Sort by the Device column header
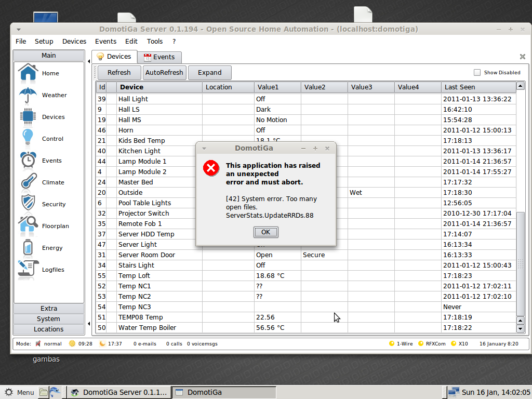Image resolution: width=532 pixels, height=399 pixels. [x=159, y=87]
